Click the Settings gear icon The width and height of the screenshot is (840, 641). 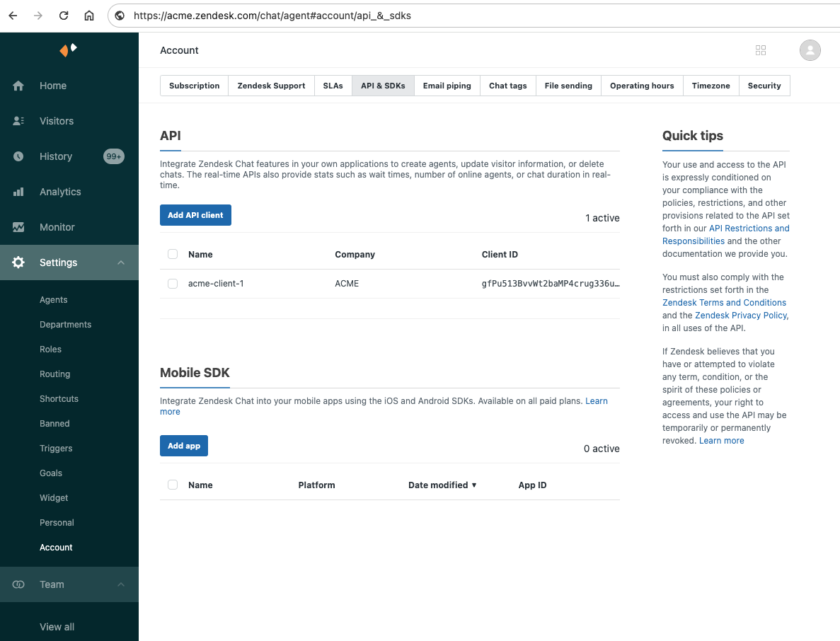[x=18, y=262]
